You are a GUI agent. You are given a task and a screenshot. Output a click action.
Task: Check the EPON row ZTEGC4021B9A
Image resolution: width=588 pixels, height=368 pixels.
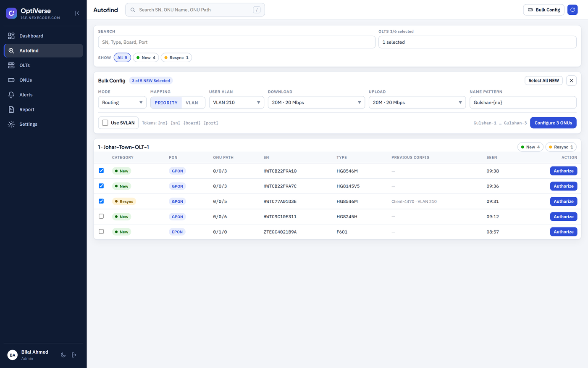(x=101, y=231)
